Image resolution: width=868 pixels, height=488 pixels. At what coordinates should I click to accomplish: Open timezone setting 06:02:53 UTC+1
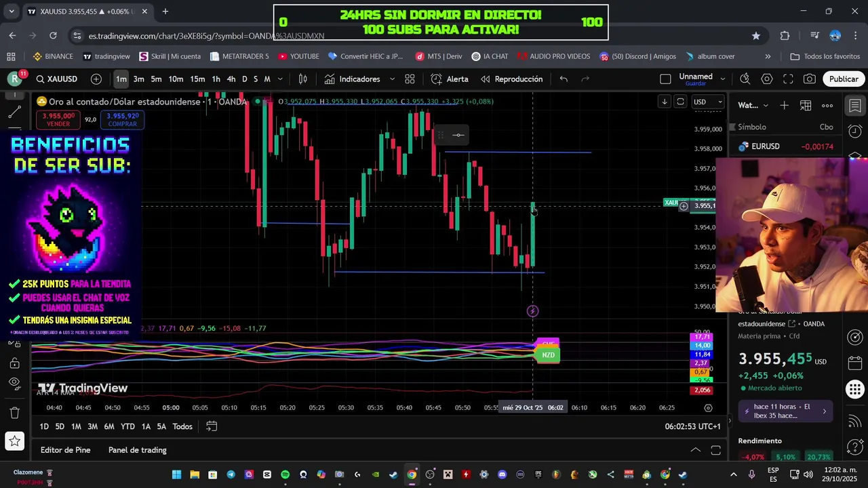tap(692, 426)
